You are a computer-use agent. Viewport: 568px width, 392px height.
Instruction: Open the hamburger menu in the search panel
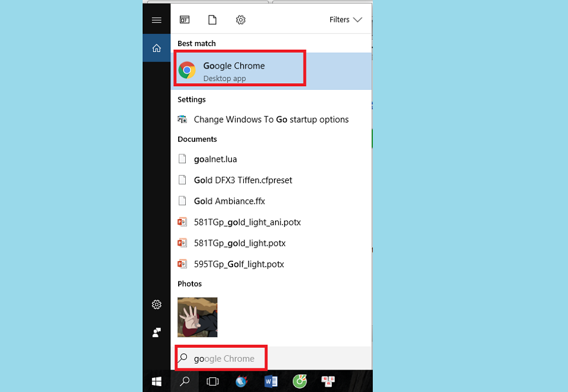tap(156, 20)
